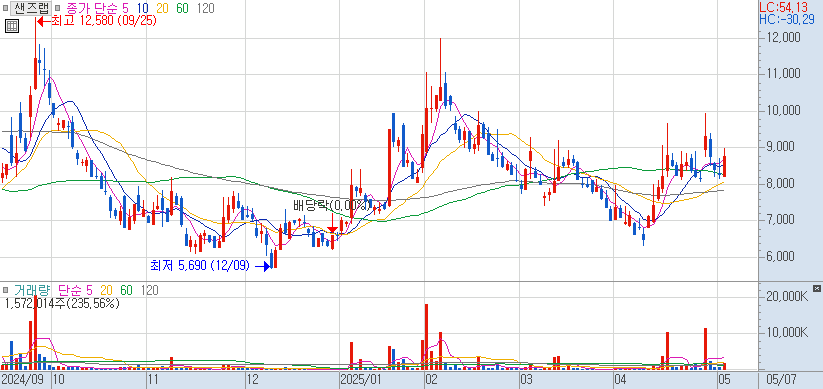Click the month 03 date axis label
Image resolution: width=823 pixels, height=389 pixels.
(x=527, y=379)
